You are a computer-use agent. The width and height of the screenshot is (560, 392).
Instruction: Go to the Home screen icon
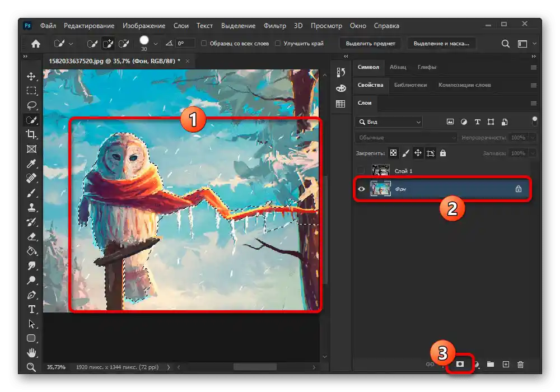click(x=36, y=44)
